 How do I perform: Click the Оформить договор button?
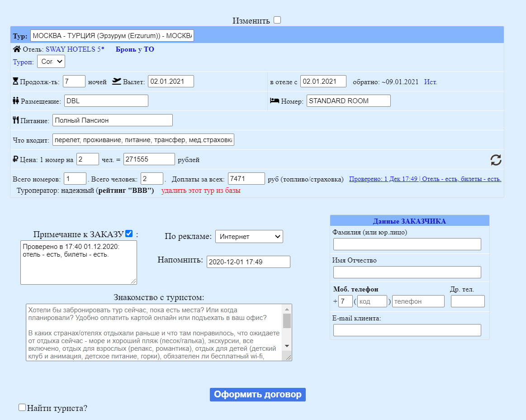click(258, 395)
